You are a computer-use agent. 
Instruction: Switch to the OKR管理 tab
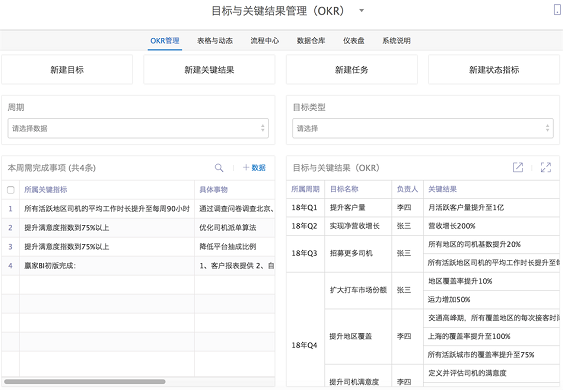point(165,41)
